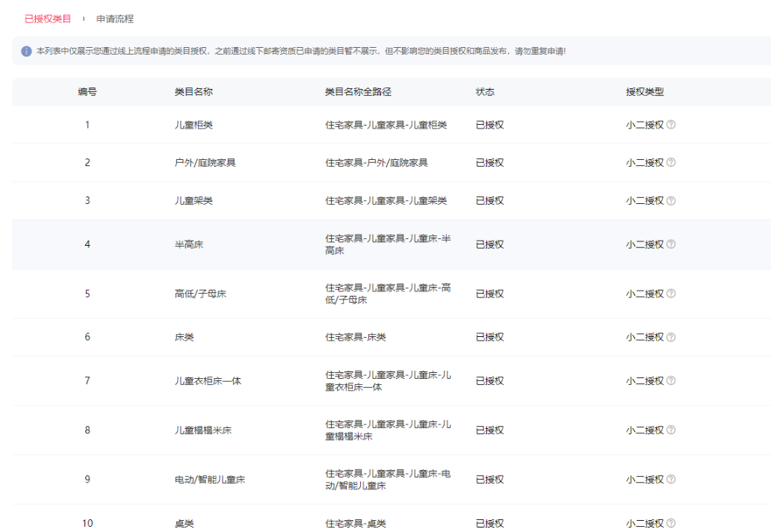Click the blue info icon in notice banner
Screen dimensions: 771x532
[x=27, y=51]
